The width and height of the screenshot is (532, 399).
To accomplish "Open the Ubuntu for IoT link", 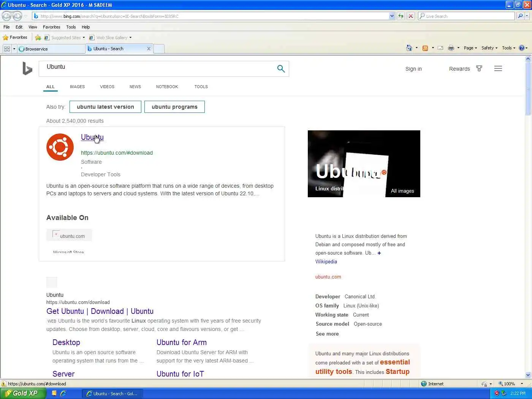I will pyautogui.click(x=180, y=374).
